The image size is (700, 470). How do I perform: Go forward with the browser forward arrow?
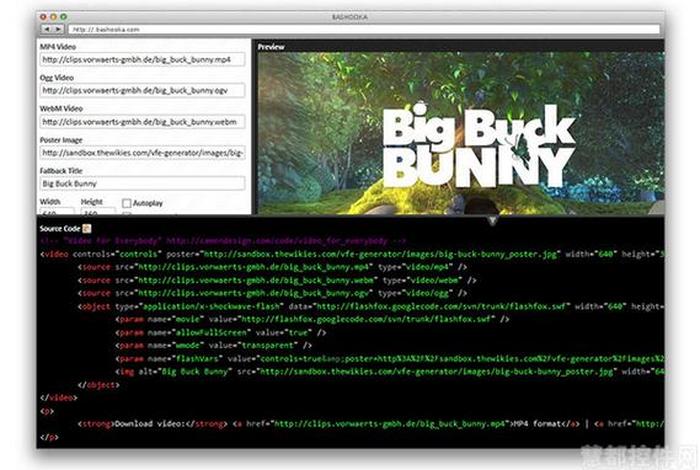58,29
